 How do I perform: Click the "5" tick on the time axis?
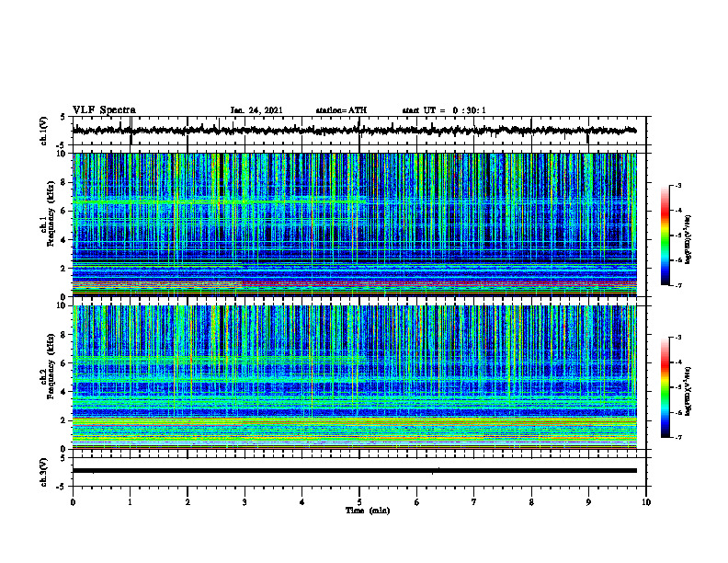[359, 502]
